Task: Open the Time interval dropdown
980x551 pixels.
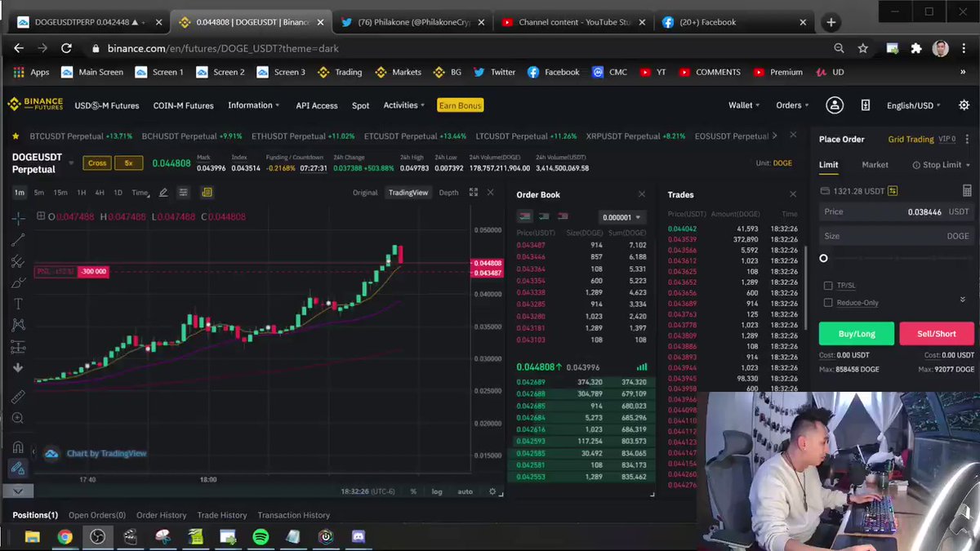Action: coord(140,193)
